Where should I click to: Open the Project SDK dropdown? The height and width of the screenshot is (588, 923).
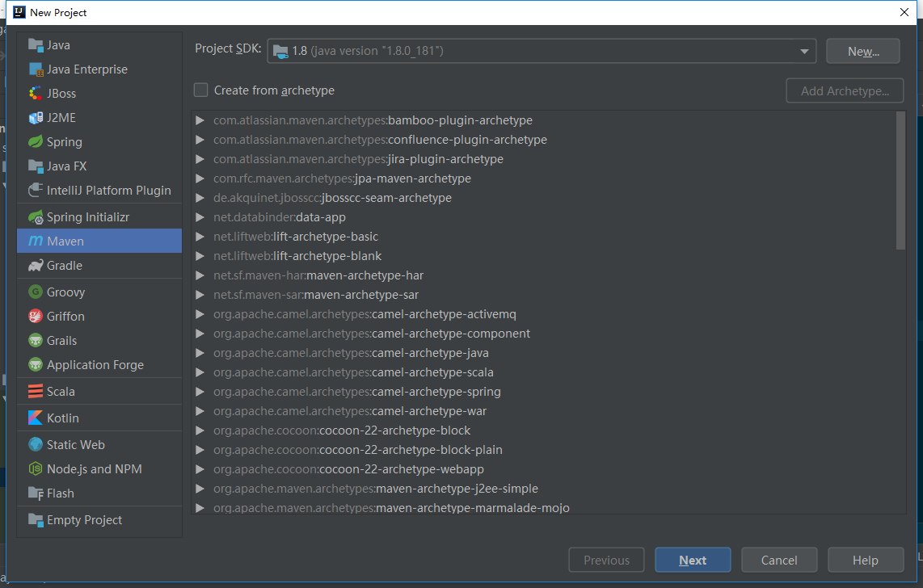pos(803,51)
